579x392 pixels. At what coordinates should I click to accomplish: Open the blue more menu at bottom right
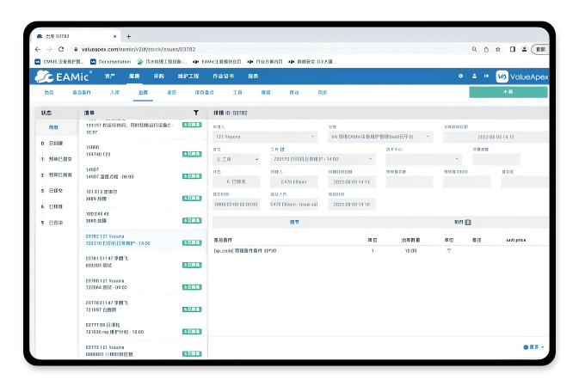tap(533, 346)
